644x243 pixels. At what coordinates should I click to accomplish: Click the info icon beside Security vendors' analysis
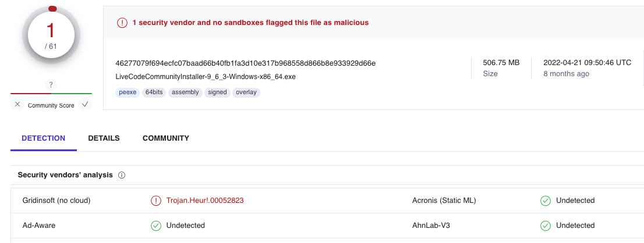[x=122, y=175]
